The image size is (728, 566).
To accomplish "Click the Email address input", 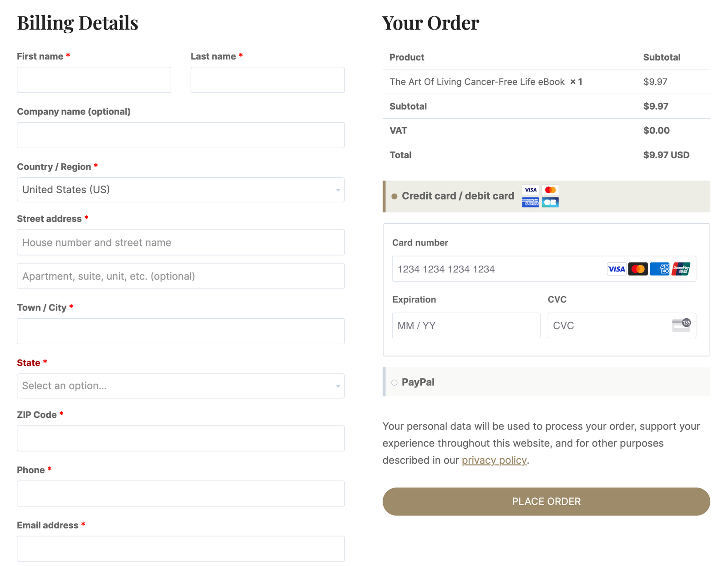I will (x=181, y=549).
